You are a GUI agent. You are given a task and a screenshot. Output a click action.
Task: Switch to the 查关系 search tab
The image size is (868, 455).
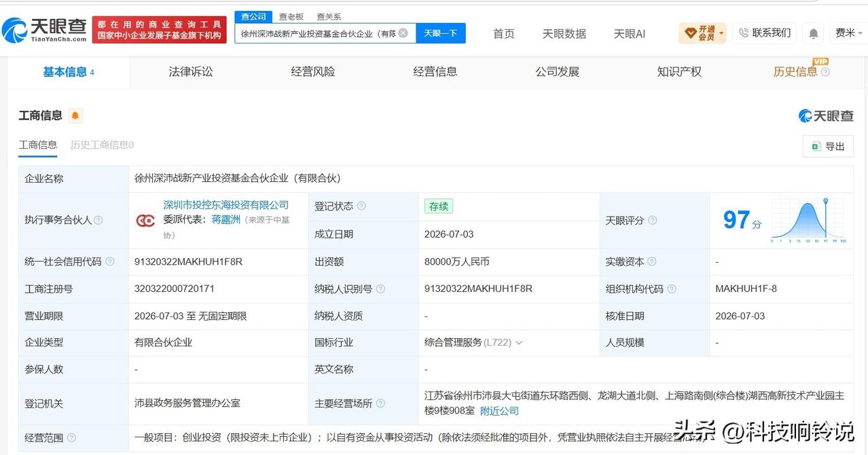[x=329, y=16]
